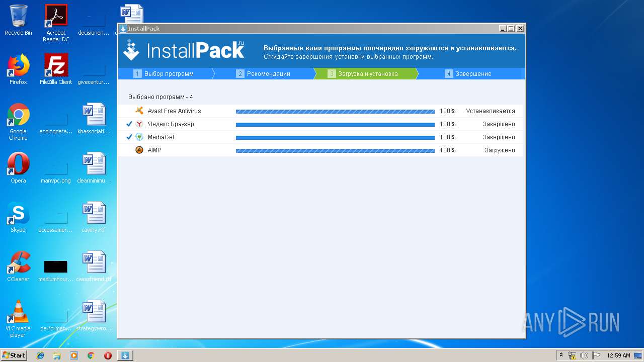Select the decisionen desktop file

click(94, 23)
